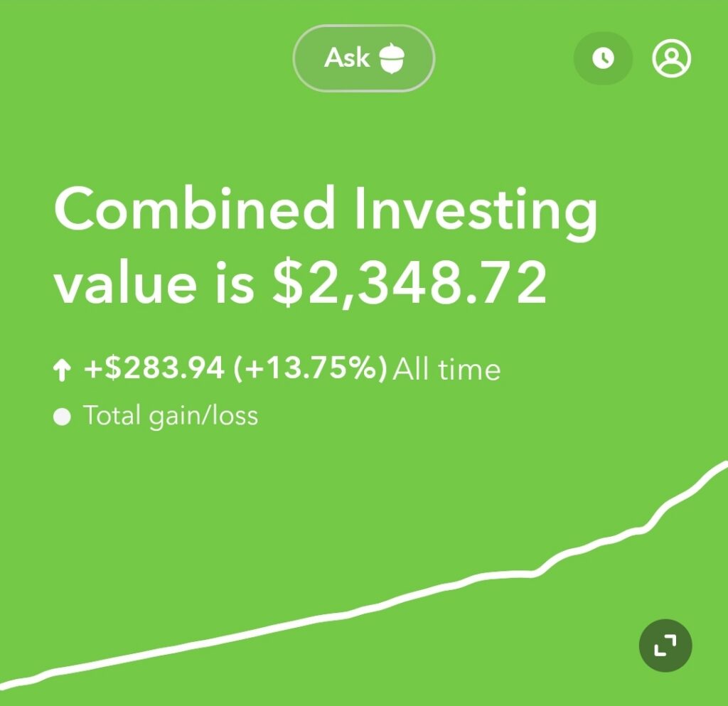Click the +$283.94 gain amount

154,368
